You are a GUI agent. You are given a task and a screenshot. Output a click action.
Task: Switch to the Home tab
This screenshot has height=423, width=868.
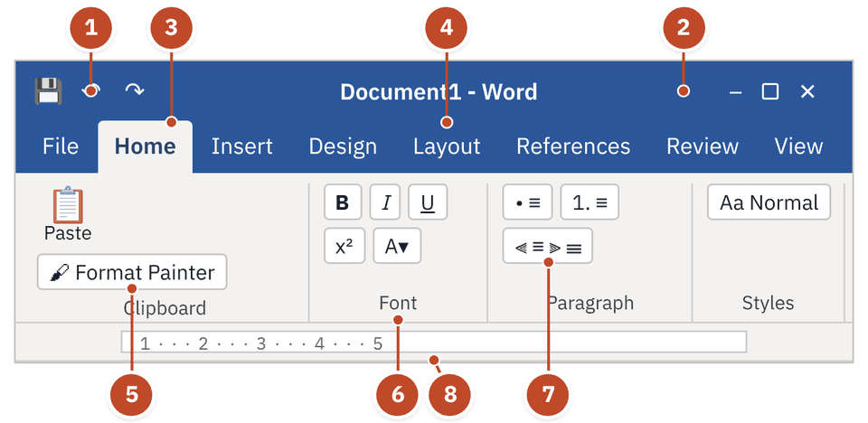pos(145,146)
